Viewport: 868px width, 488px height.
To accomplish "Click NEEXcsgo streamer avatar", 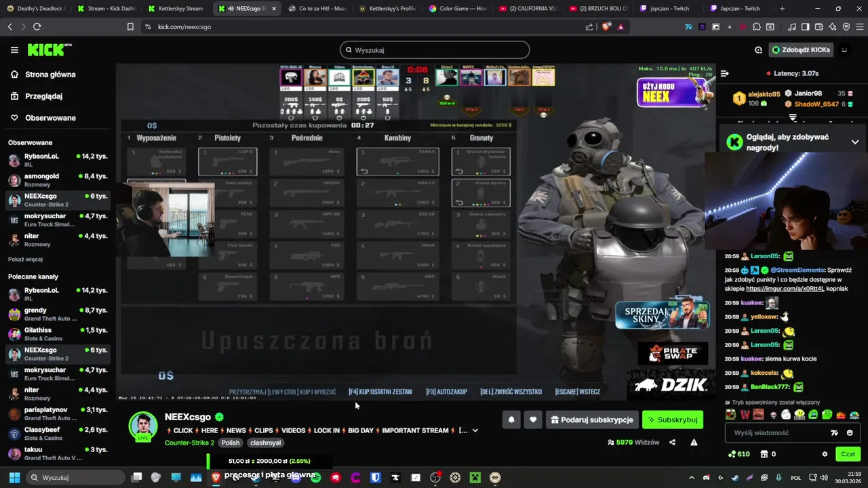I will (143, 426).
